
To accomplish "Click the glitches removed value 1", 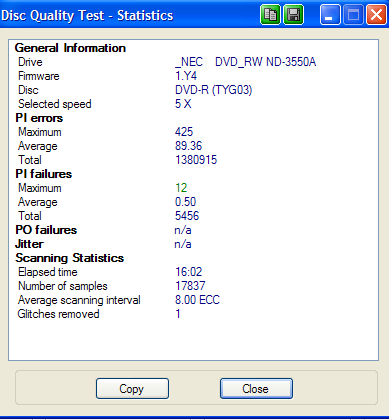I will click(178, 314).
